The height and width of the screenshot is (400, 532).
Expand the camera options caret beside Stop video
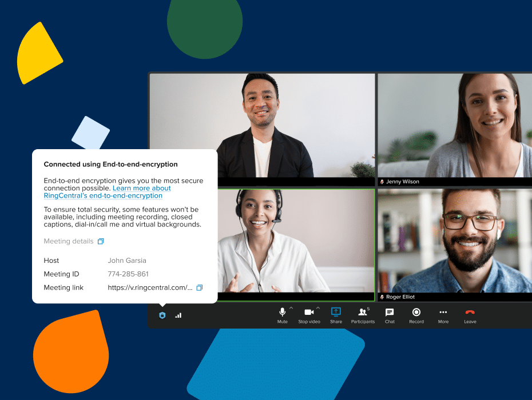(x=318, y=308)
